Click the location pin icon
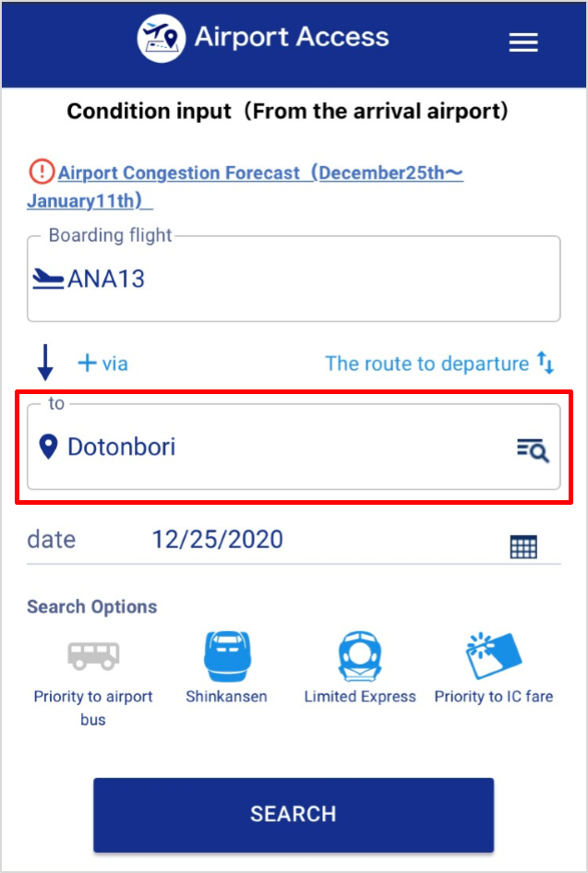 [x=49, y=448]
